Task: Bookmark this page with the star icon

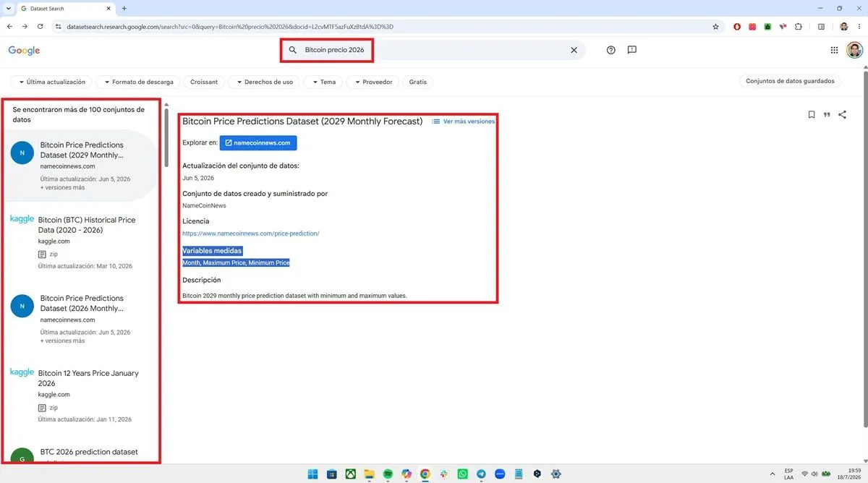Action: (x=716, y=27)
